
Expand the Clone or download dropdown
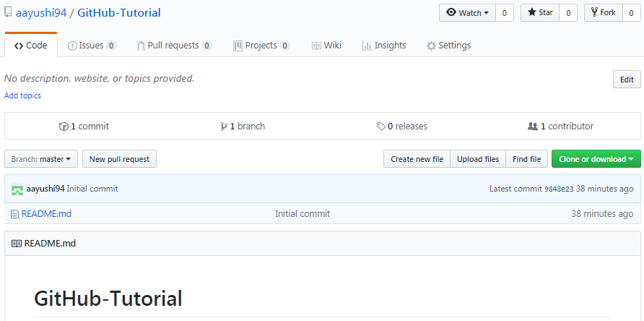[x=596, y=159]
